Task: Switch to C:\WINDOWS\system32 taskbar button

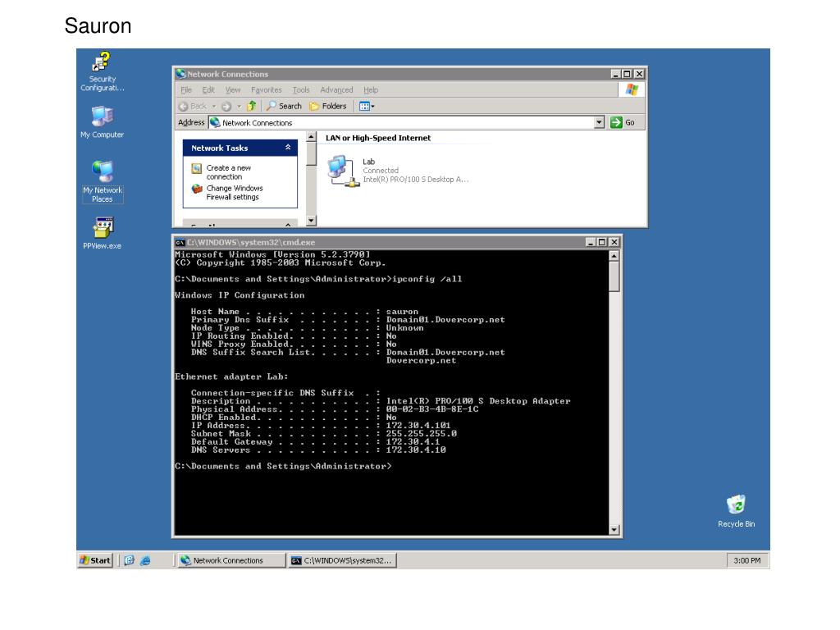Action: point(343,560)
